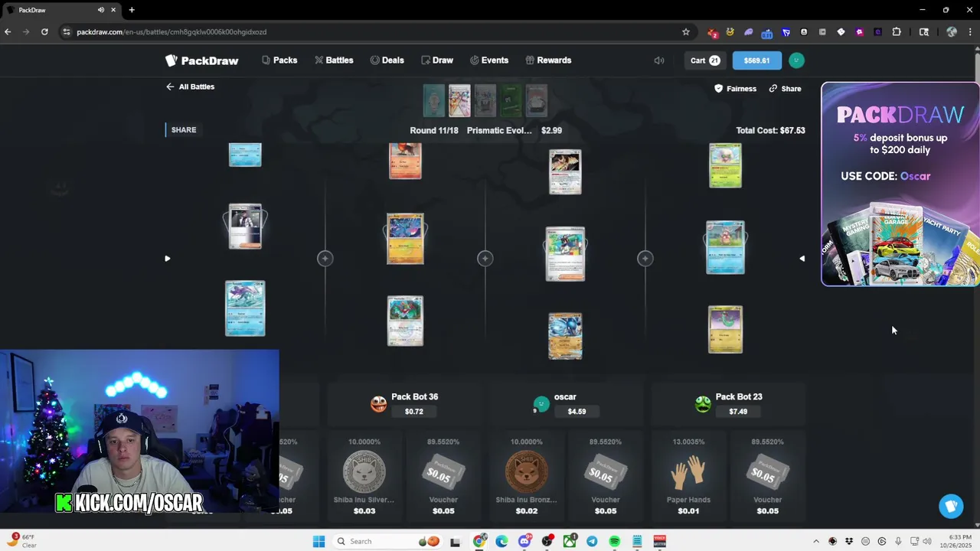Open the Events page
The height and width of the screenshot is (551, 980).
tap(489, 60)
